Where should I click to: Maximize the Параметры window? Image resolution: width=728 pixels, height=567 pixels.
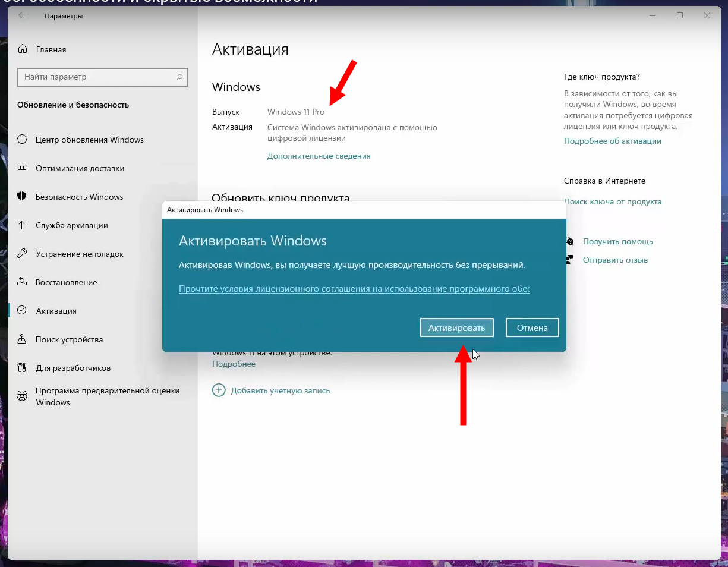click(680, 16)
